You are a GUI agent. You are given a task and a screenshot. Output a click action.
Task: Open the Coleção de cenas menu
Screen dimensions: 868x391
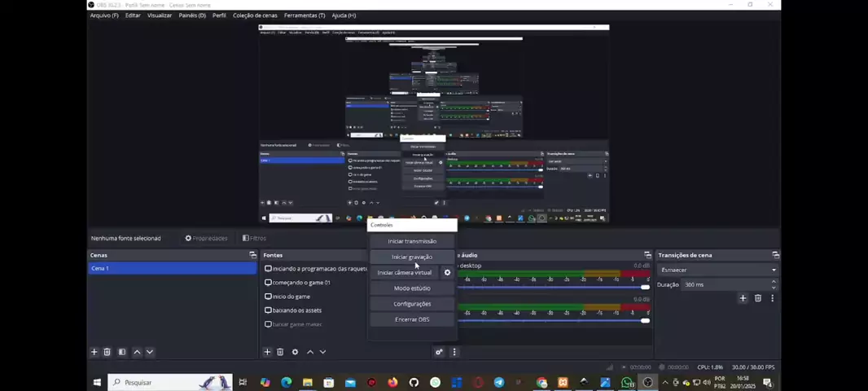pos(255,15)
